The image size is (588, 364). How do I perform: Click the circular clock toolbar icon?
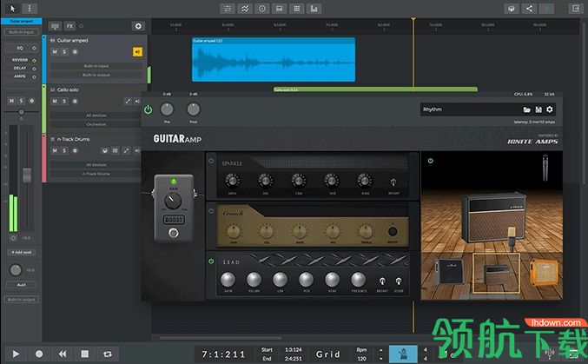(261, 9)
